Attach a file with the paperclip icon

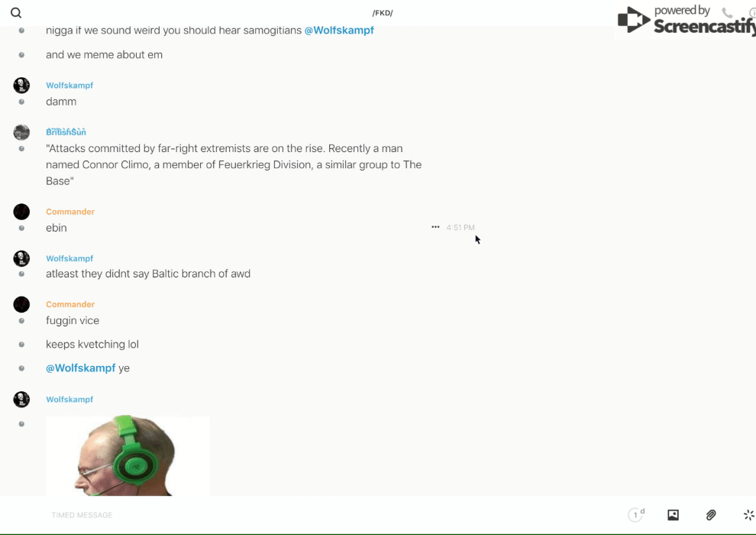point(711,514)
